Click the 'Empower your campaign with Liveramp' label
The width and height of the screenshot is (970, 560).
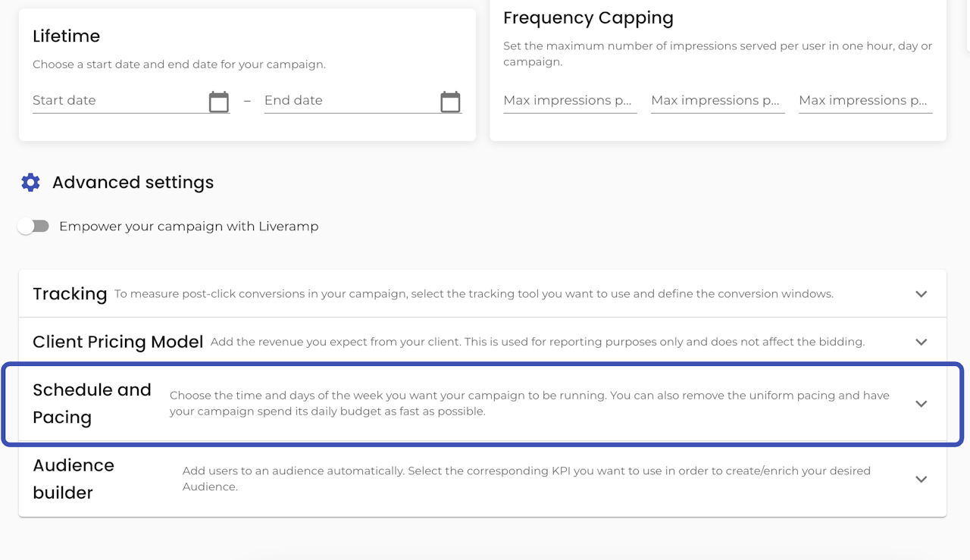[x=189, y=227]
